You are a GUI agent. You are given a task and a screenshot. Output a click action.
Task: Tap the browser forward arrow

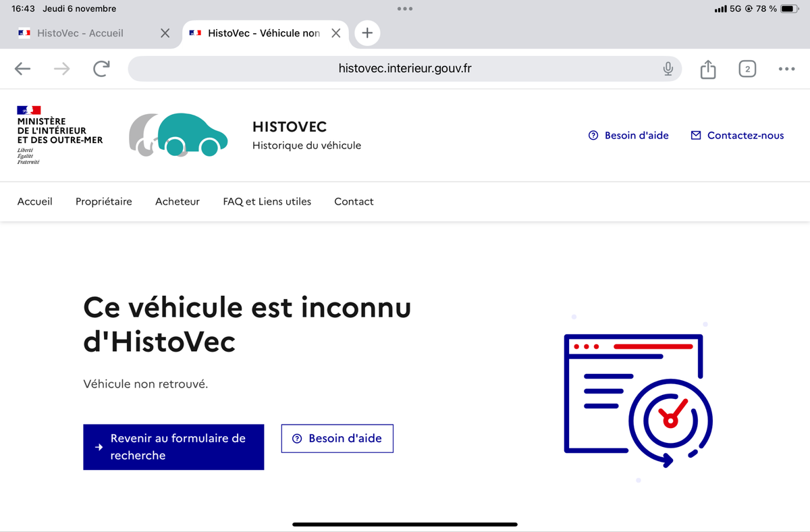click(x=61, y=69)
